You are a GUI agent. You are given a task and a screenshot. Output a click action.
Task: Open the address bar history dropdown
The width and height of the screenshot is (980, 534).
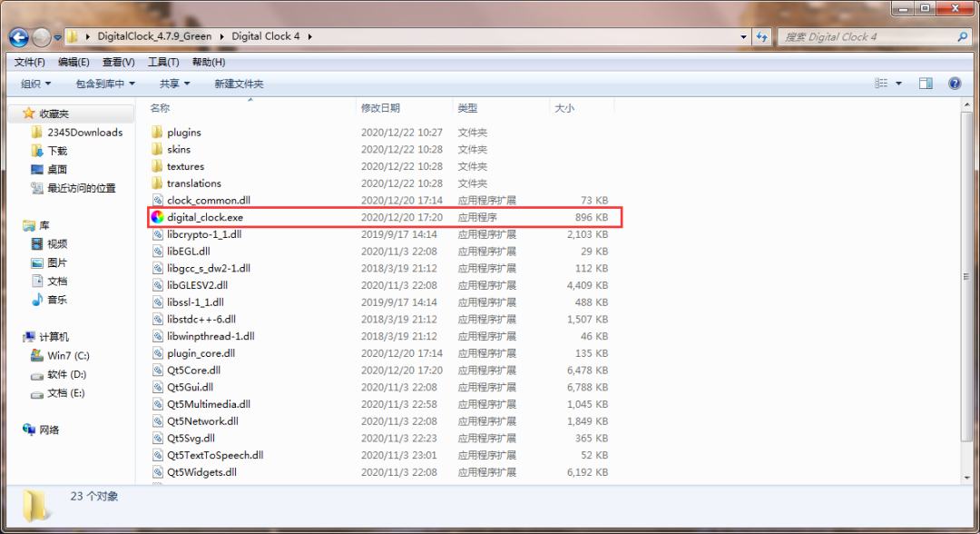pyautogui.click(x=743, y=37)
